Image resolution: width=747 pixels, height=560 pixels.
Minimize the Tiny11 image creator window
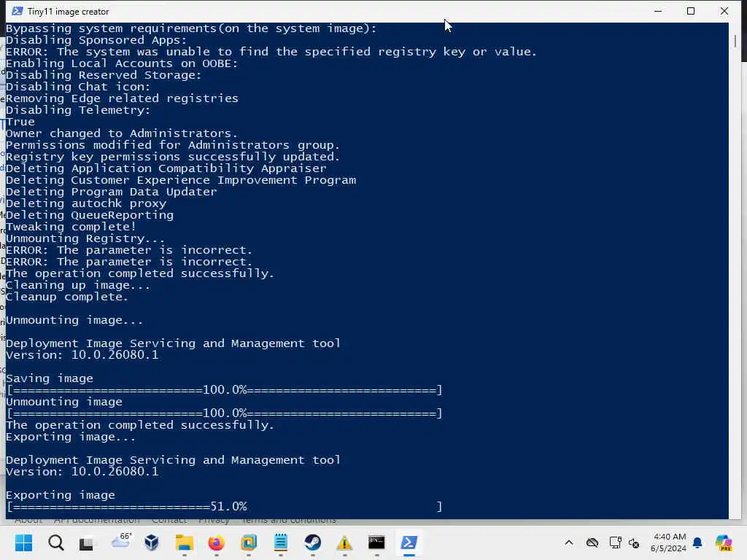pos(658,11)
